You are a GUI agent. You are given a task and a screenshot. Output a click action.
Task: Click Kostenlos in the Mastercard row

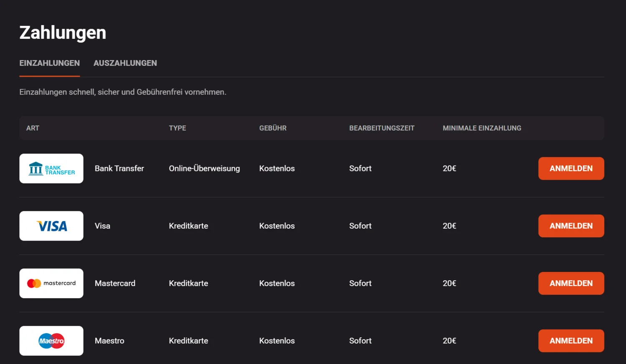pos(277,284)
